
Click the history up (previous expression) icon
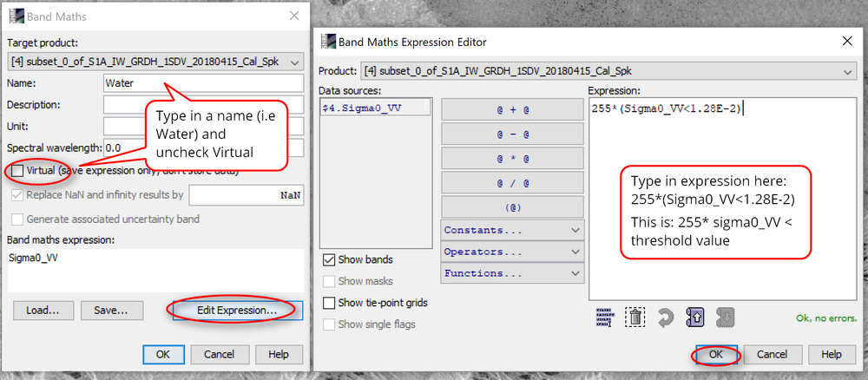click(694, 318)
